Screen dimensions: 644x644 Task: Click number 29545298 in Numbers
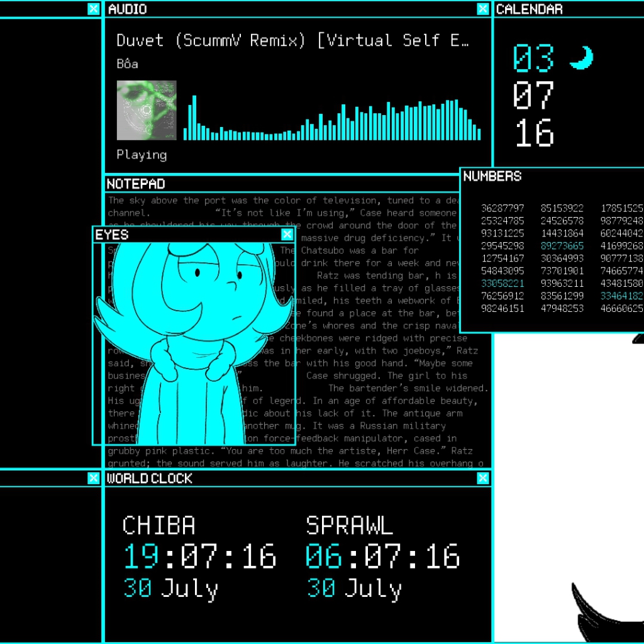[x=502, y=246]
